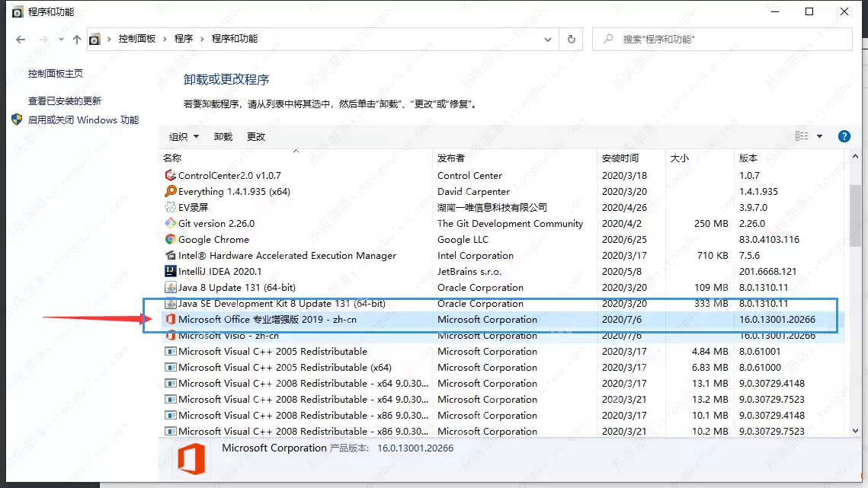Refresh the page with the refresh icon

point(571,39)
